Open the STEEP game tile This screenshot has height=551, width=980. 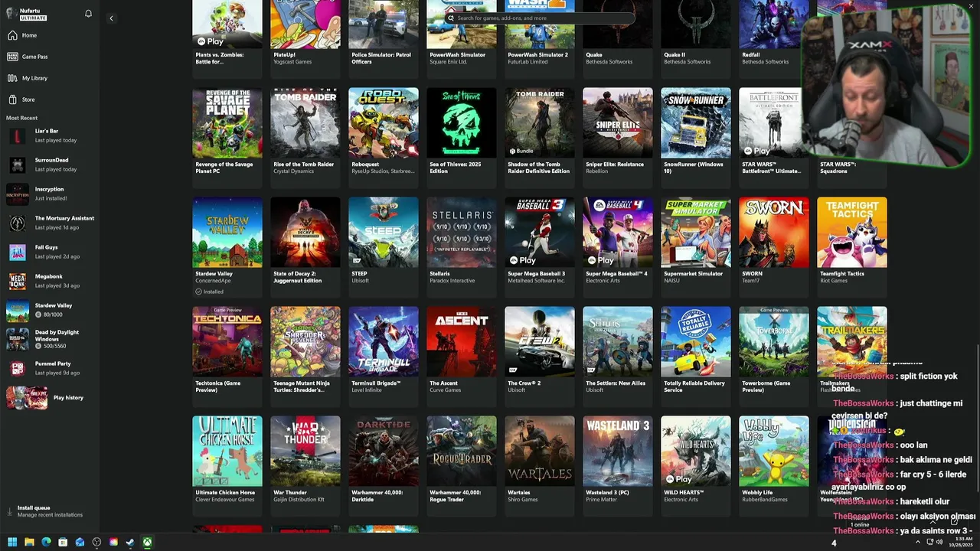(384, 247)
